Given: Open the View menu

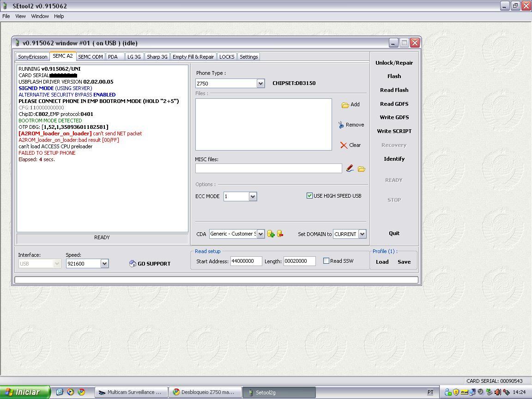Looking at the screenshot, I should (x=20, y=16).
